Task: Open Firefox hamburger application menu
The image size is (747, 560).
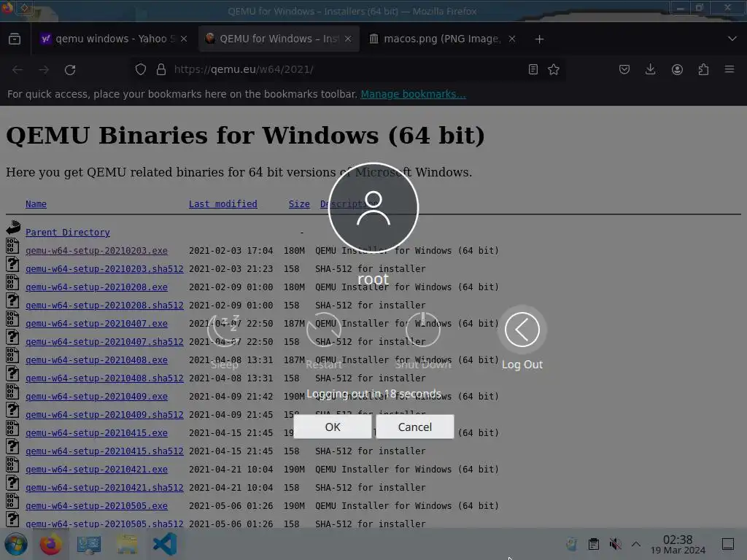Action: coord(729,69)
